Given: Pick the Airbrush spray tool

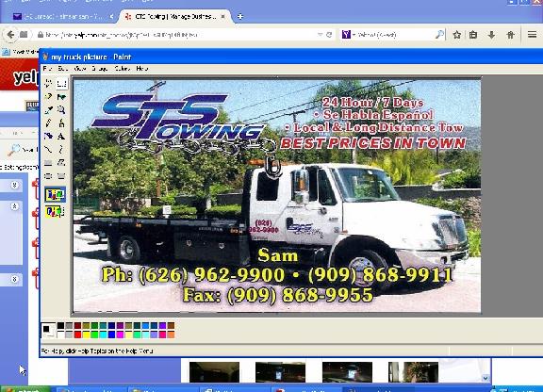Looking at the screenshot, I should 48,136.
